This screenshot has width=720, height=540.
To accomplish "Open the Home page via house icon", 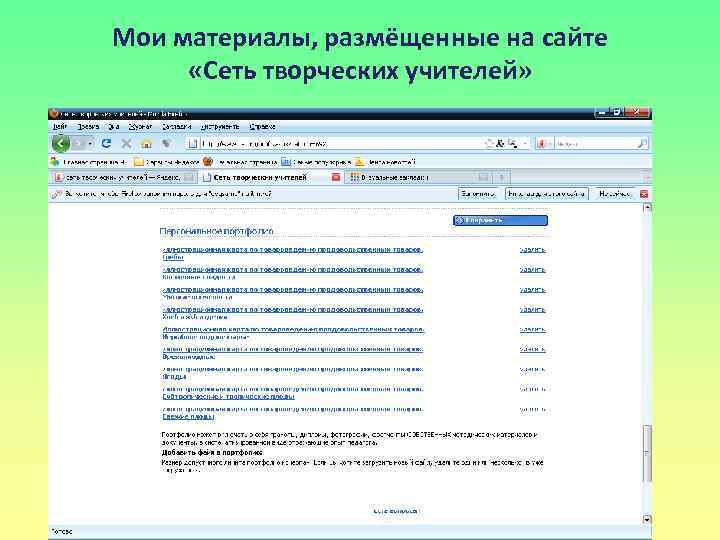I will point(146,144).
